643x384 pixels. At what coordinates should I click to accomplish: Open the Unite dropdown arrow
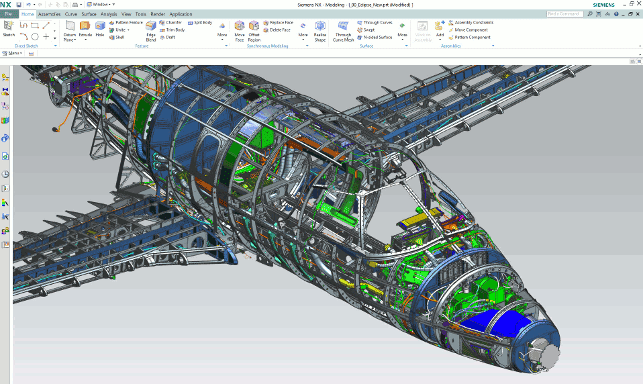(x=128, y=30)
